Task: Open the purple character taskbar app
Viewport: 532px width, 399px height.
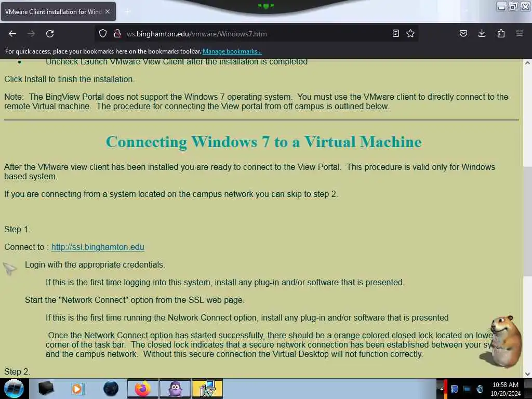Action: (175, 389)
